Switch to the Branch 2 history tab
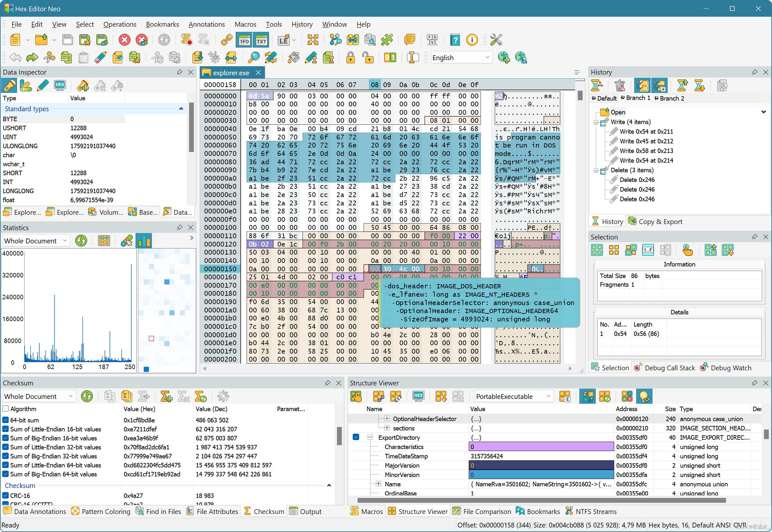772x532 pixels. tap(669, 98)
